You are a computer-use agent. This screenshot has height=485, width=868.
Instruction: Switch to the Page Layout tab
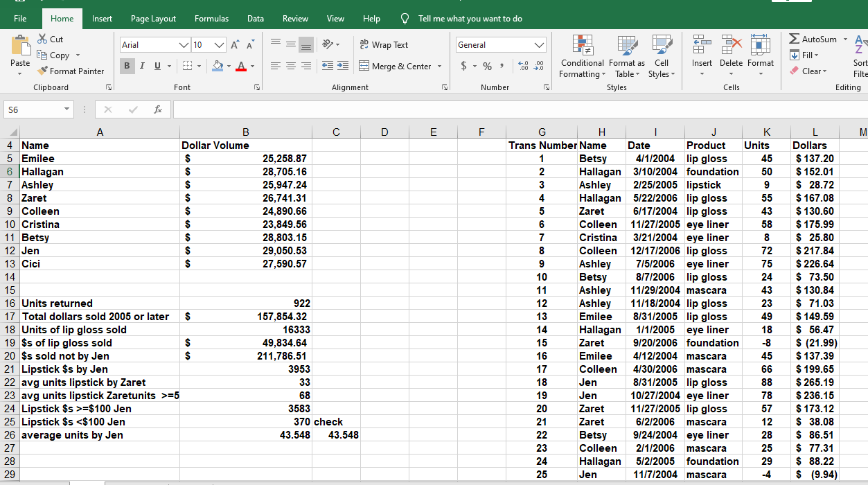click(153, 19)
